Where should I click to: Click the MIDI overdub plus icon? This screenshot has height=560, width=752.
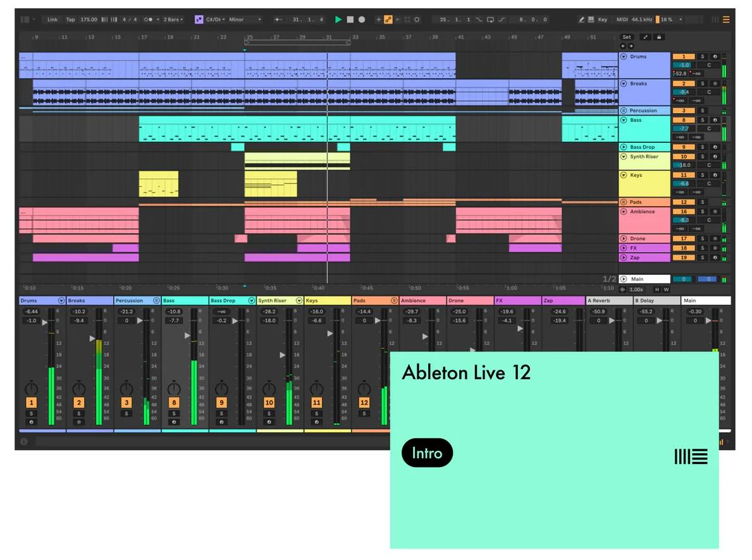(x=378, y=20)
